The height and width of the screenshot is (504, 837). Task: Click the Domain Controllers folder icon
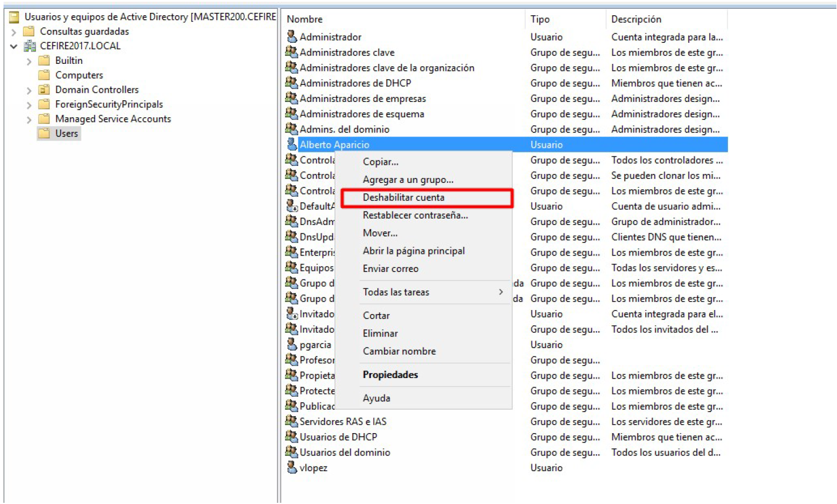click(44, 90)
